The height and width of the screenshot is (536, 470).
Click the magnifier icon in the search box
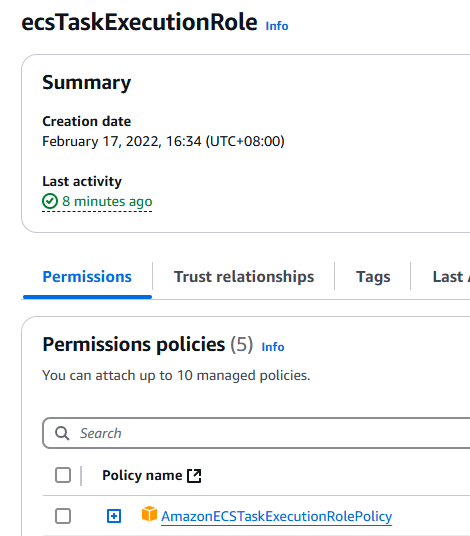tap(62, 433)
